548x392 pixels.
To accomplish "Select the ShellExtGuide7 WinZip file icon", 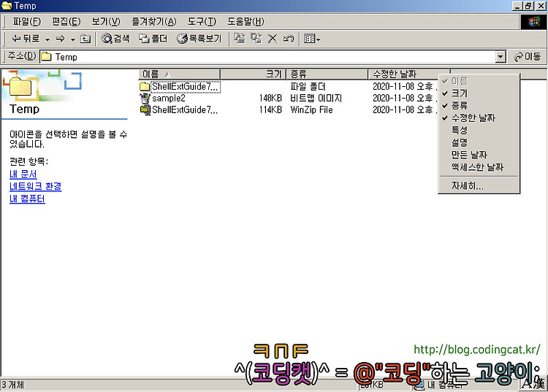I will [x=145, y=110].
